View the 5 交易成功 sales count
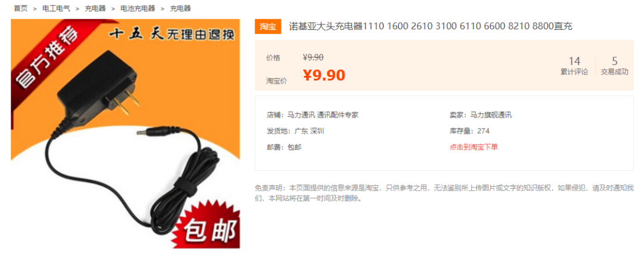Screen dimensions: 644x264 coord(614,66)
